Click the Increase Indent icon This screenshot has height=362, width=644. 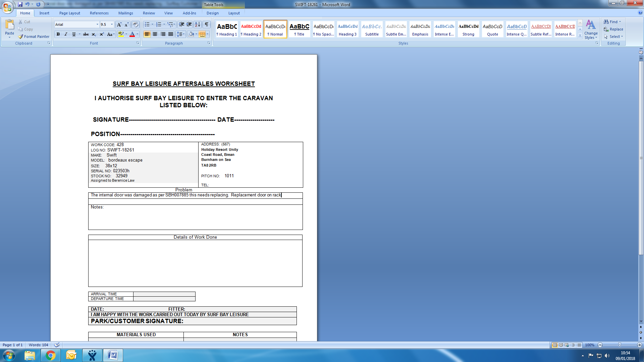pos(189,24)
